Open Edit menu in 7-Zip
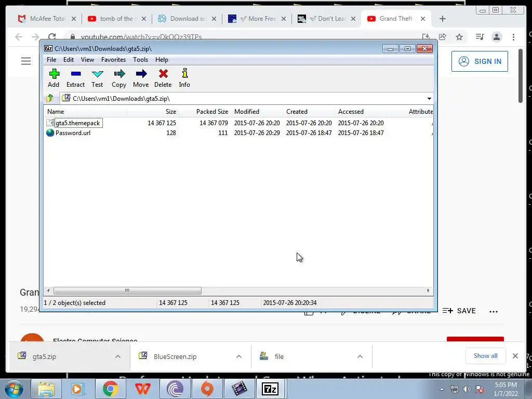 coord(69,60)
